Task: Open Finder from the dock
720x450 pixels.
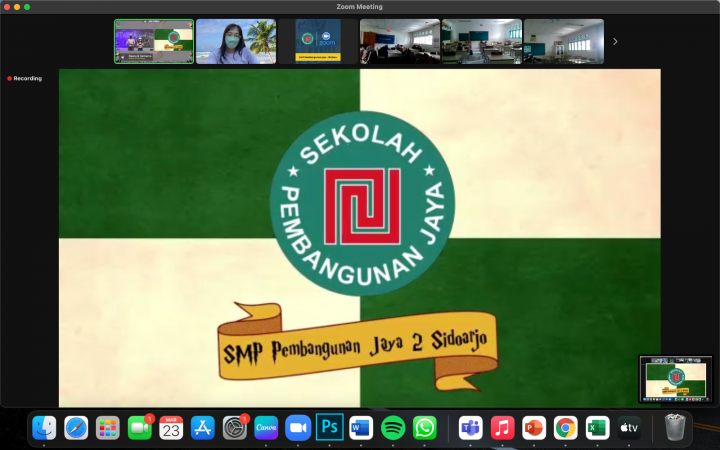Action: click(x=44, y=428)
